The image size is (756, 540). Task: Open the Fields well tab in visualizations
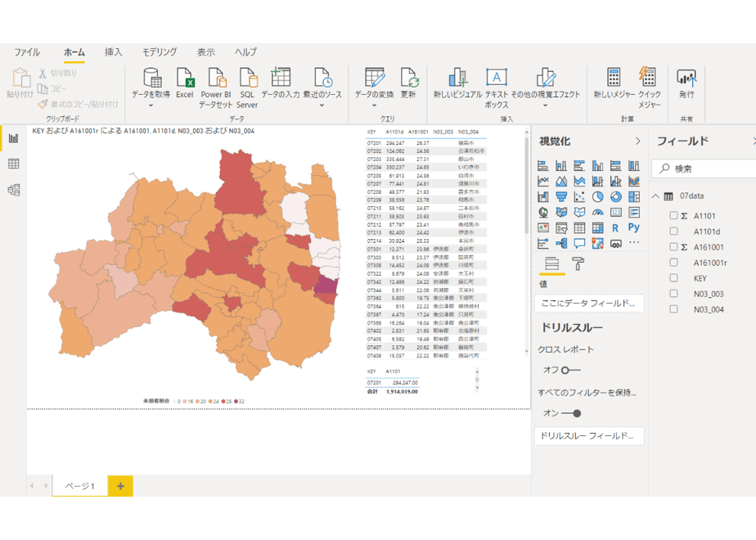point(551,263)
